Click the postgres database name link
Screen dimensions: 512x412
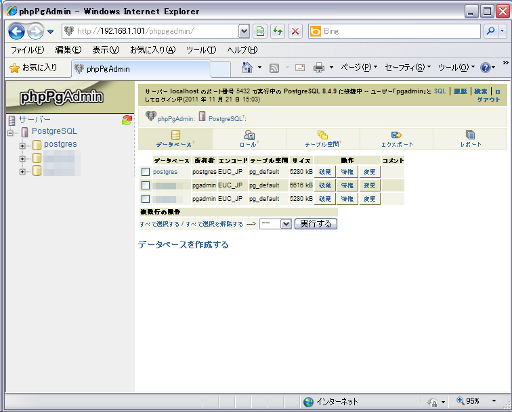click(x=165, y=172)
